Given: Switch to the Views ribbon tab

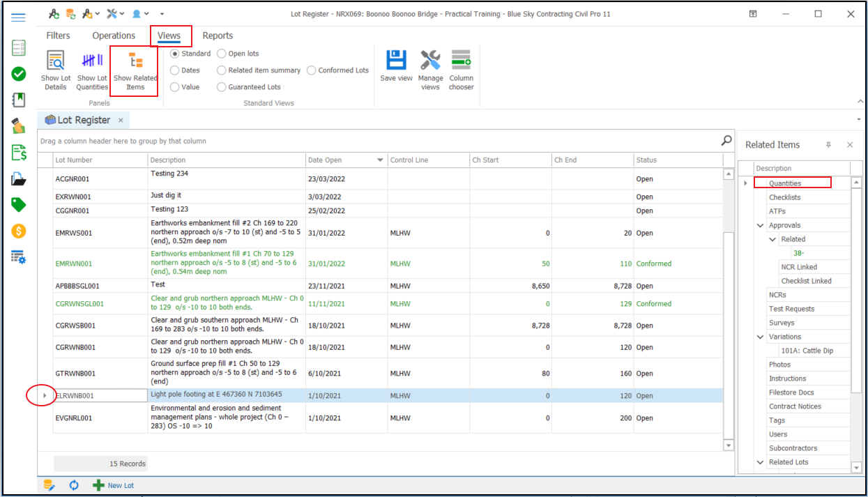Looking at the screenshot, I should (169, 36).
